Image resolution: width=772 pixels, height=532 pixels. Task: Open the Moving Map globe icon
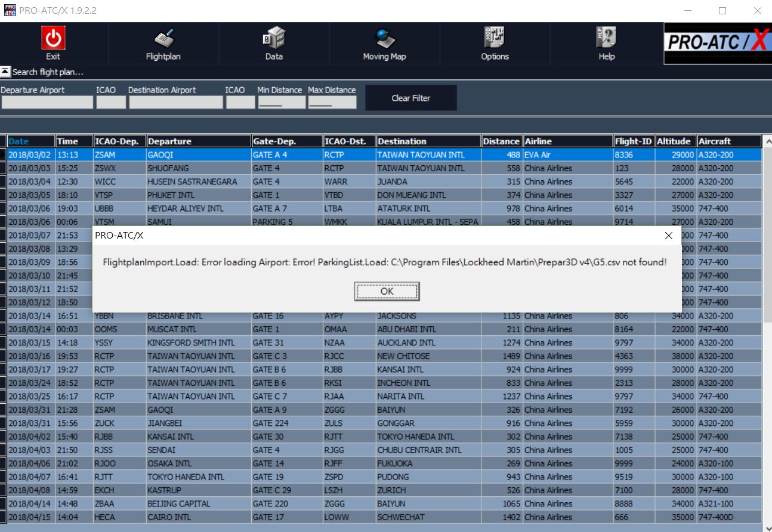click(x=384, y=39)
